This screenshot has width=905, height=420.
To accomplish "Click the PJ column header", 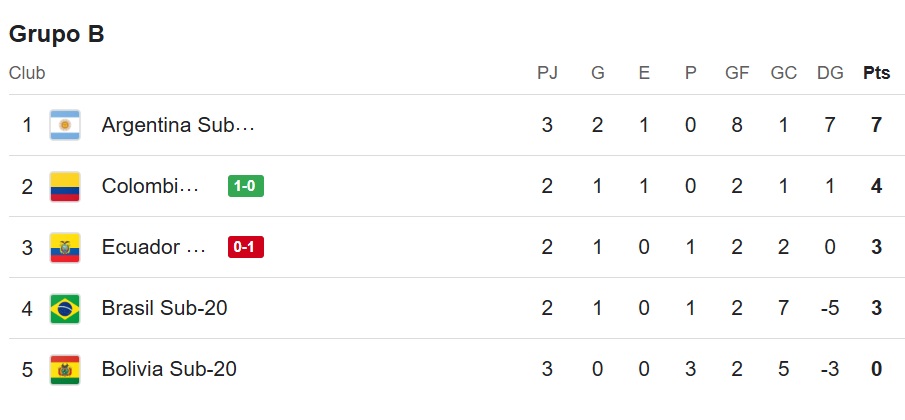I will (547, 73).
